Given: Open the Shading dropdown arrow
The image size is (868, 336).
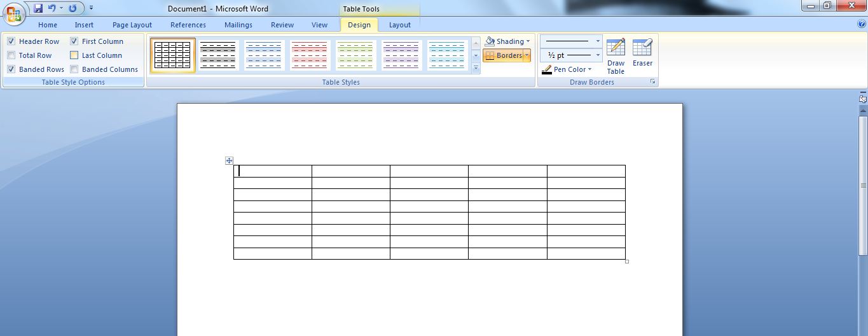Looking at the screenshot, I should (x=528, y=41).
